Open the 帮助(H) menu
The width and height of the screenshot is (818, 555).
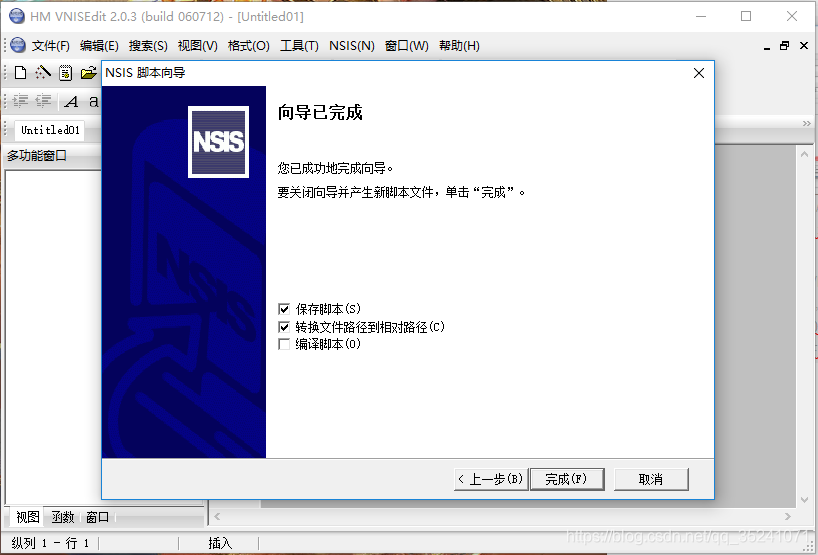click(x=459, y=46)
